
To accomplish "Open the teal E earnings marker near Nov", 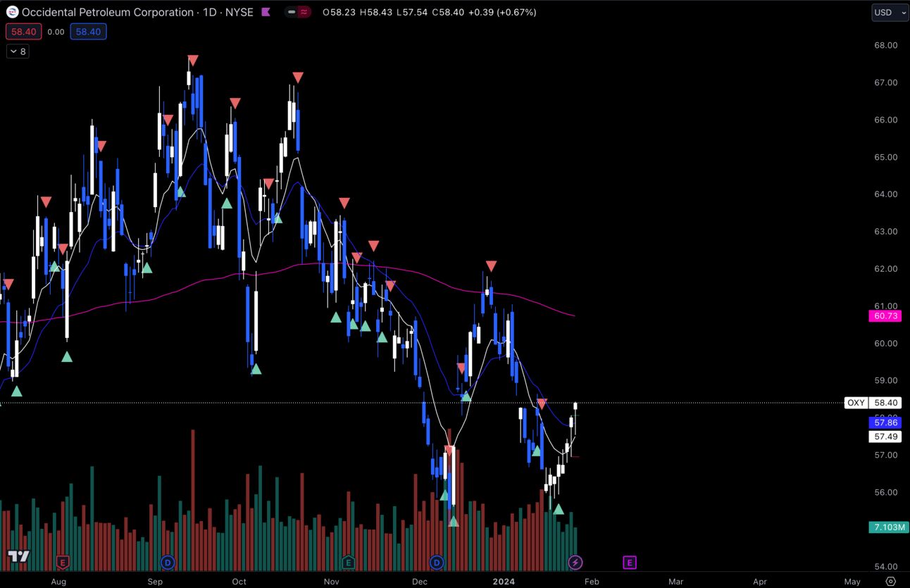I will point(348,562).
